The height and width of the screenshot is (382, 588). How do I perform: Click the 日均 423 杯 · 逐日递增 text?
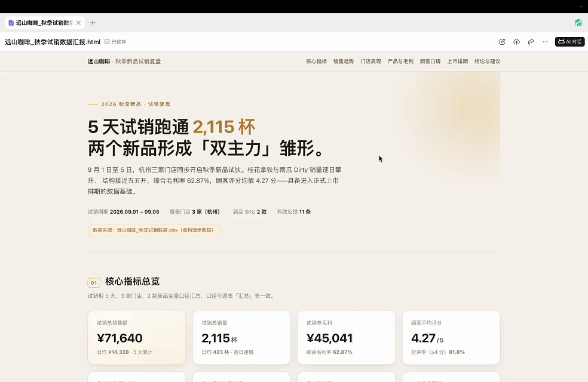click(228, 352)
